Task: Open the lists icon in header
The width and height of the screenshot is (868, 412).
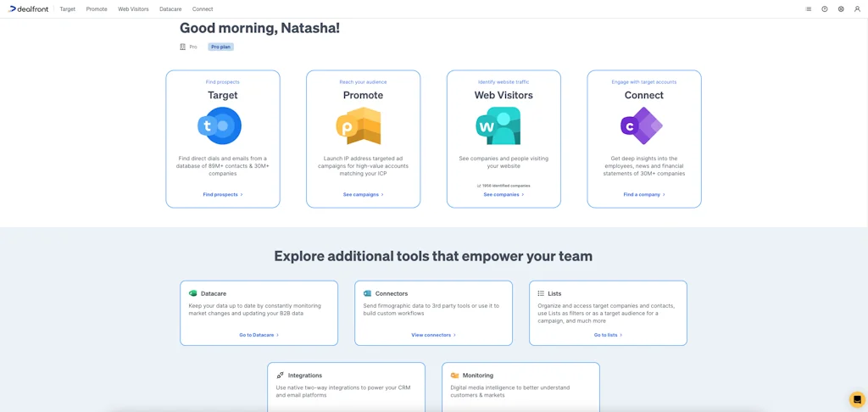Action: [808, 8]
